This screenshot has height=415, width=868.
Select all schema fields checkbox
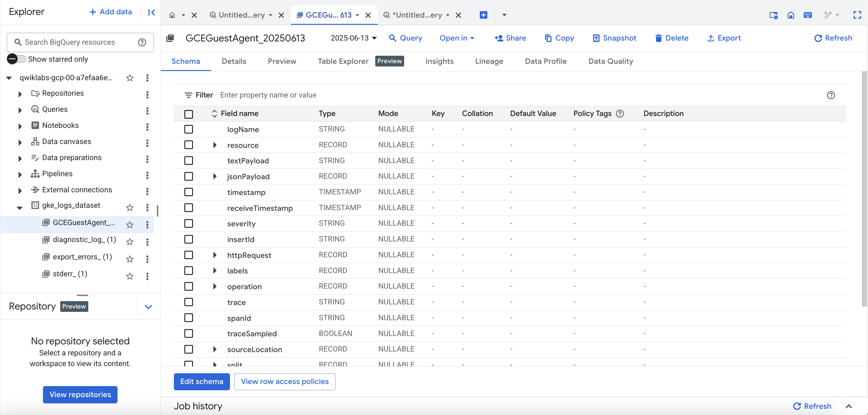(x=189, y=114)
